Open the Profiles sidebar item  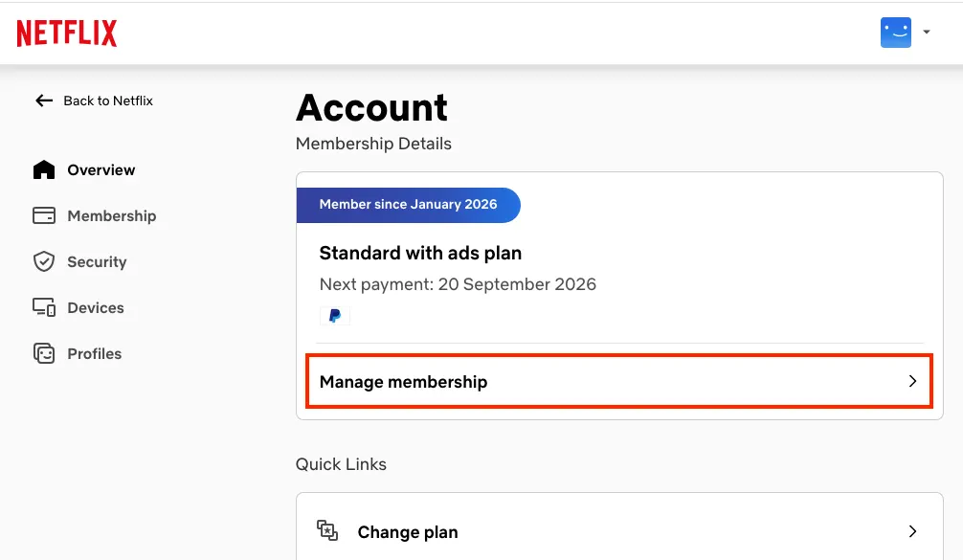(77, 353)
